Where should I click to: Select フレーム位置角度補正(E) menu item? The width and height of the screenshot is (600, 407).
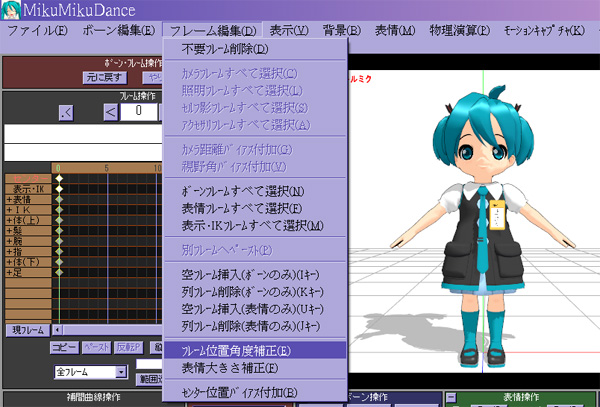click(255, 350)
